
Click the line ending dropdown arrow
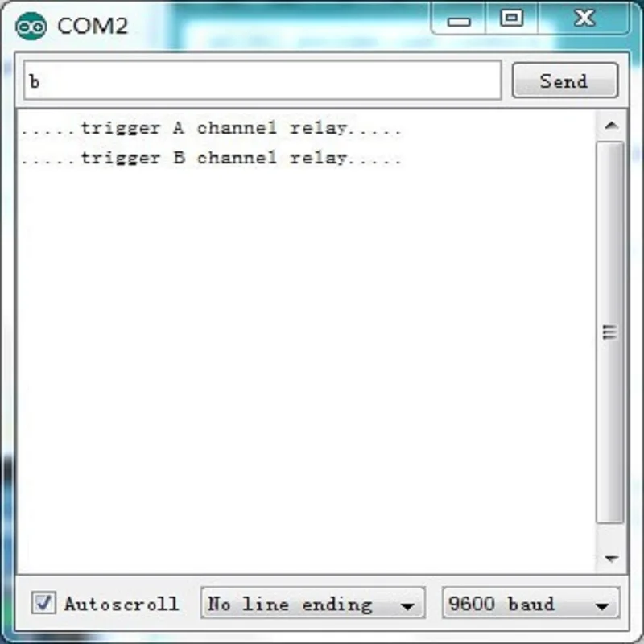(x=407, y=605)
